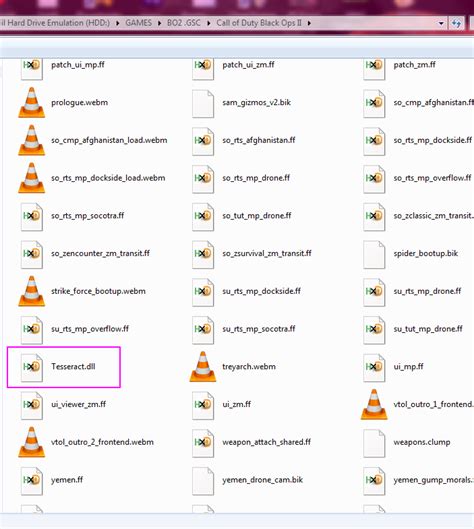Select the treyarch.webm VLC icon
Viewport: 474px width, 529px height.
[203, 367]
